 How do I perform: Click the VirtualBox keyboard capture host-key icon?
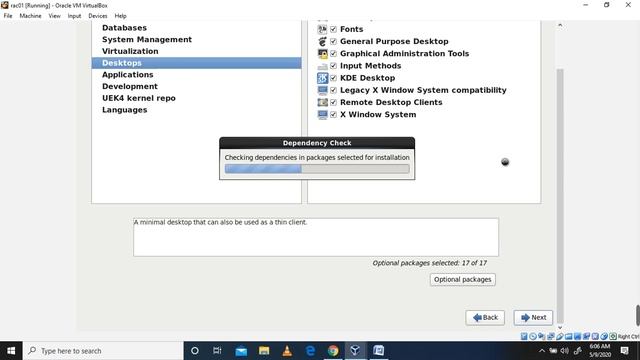tap(613, 336)
